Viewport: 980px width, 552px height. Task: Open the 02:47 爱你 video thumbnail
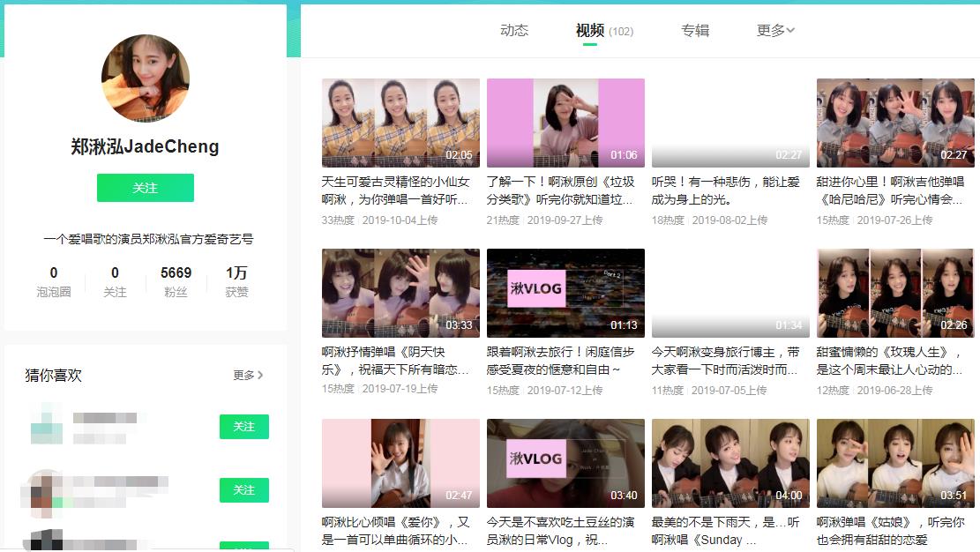pyautogui.click(x=400, y=463)
